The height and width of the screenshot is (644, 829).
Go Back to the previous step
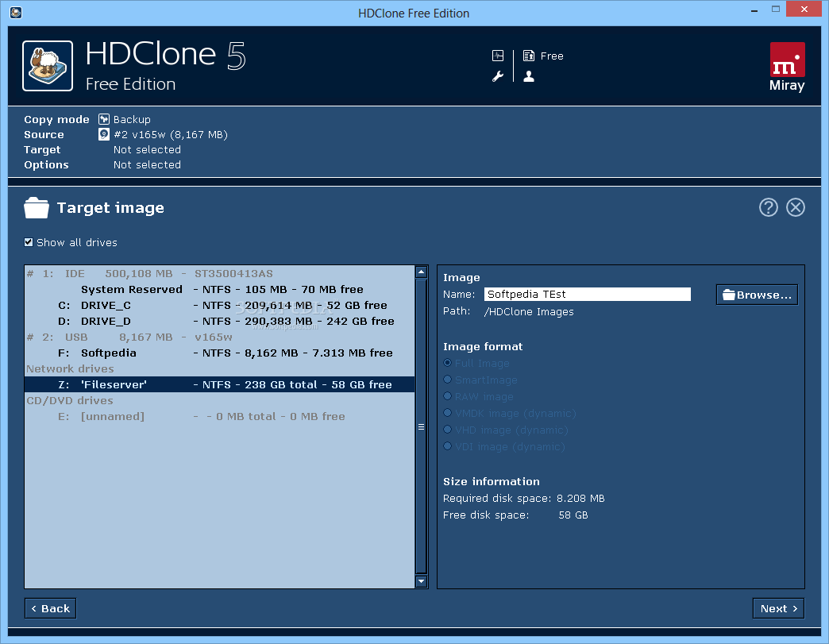pos(50,608)
